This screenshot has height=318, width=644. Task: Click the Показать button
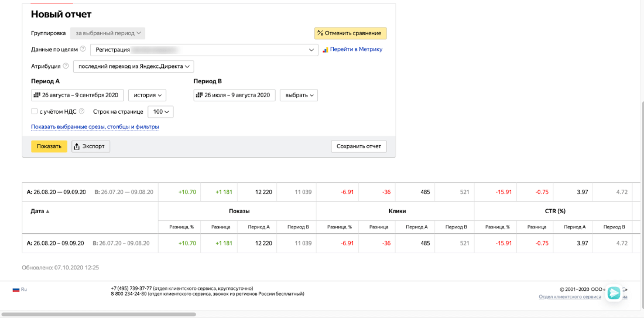(49, 146)
